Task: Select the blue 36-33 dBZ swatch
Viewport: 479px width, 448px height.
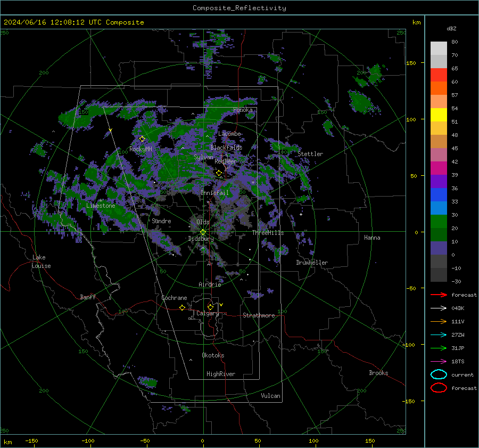Action: point(439,195)
